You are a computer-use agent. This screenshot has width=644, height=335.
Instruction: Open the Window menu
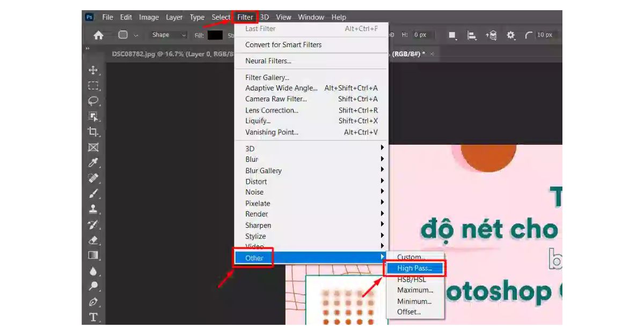click(x=311, y=17)
